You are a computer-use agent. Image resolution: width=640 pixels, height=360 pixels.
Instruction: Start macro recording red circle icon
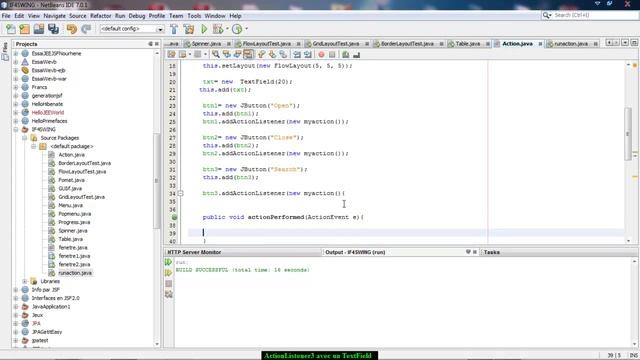[322, 55]
